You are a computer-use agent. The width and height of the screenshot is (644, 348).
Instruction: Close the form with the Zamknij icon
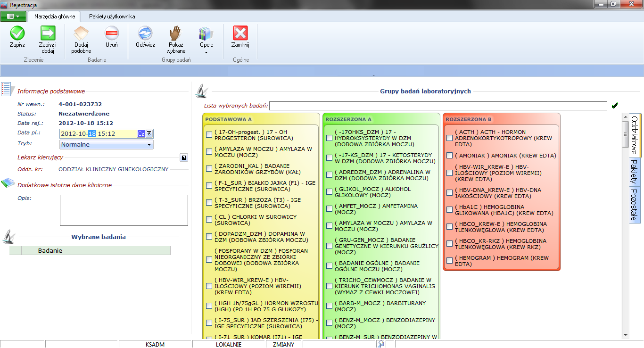point(240,33)
